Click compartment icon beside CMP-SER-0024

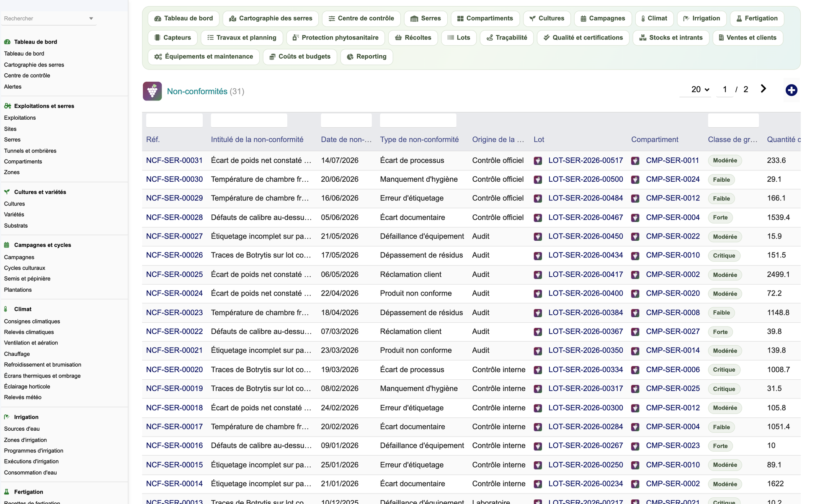tap(635, 180)
